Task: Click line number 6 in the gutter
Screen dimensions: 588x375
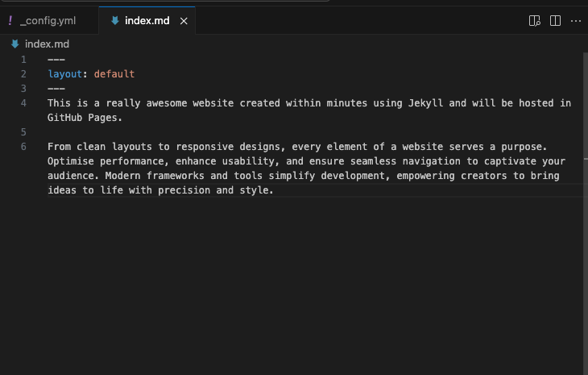Action: tap(23, 147)
